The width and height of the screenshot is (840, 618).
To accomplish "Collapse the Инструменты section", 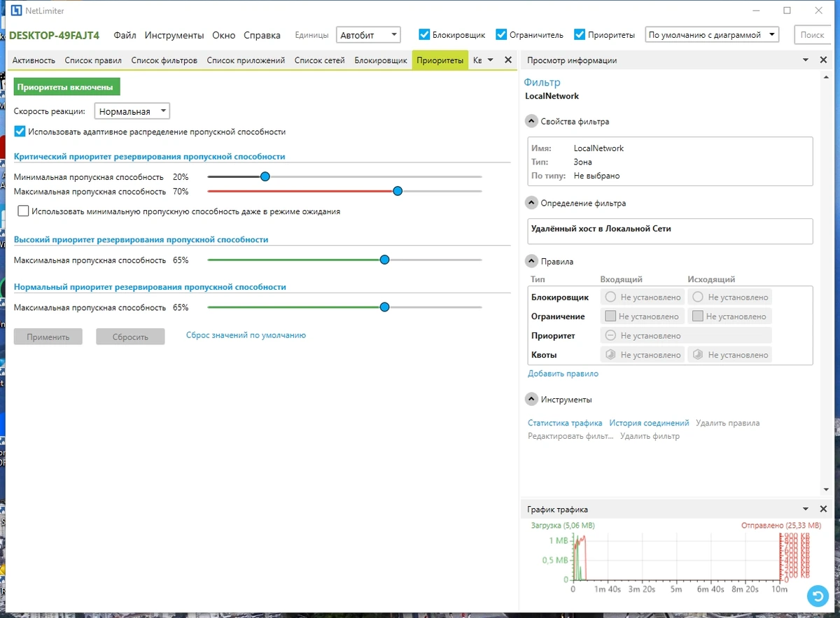I will (x=531, y=400).
